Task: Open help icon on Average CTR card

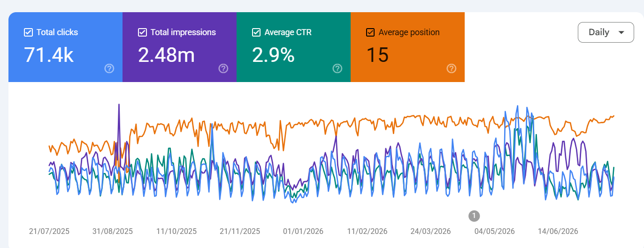Action: [337, 69]
